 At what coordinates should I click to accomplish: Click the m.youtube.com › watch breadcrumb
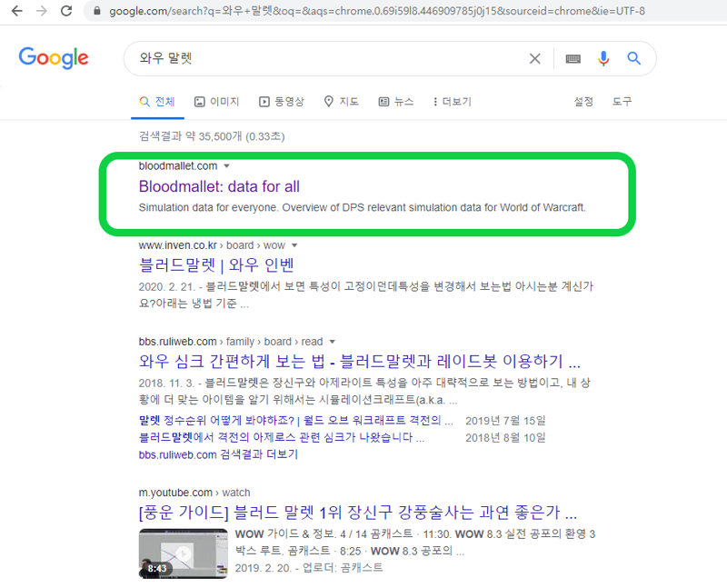(194, 493)
